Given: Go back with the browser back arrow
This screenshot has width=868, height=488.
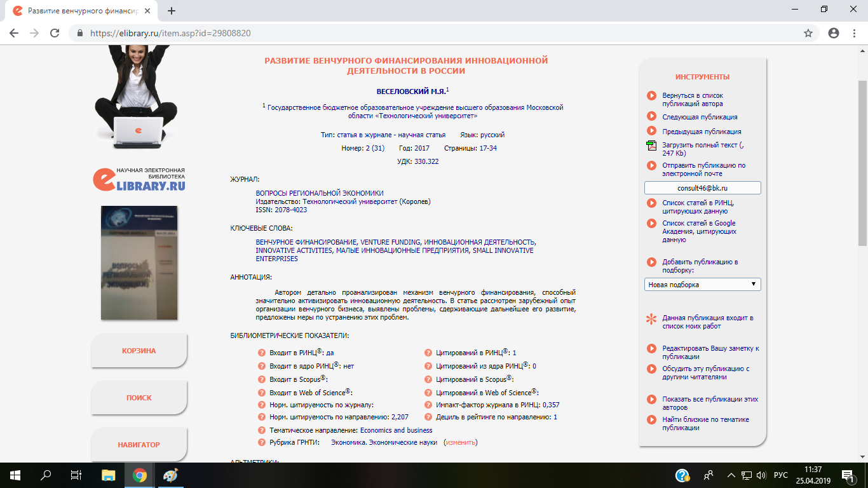Looking at the screenshot, I should pos(14,33).
